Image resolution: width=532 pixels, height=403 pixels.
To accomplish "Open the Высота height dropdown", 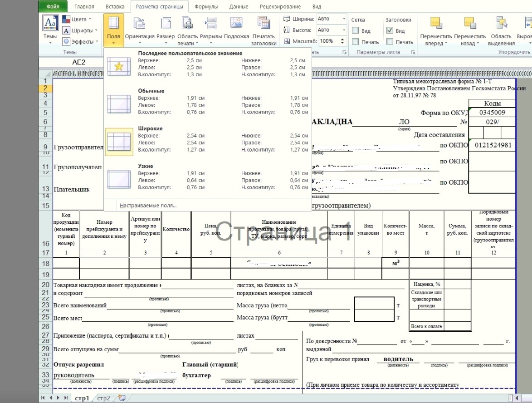I will pyautogui.click(x=344, y=30).
